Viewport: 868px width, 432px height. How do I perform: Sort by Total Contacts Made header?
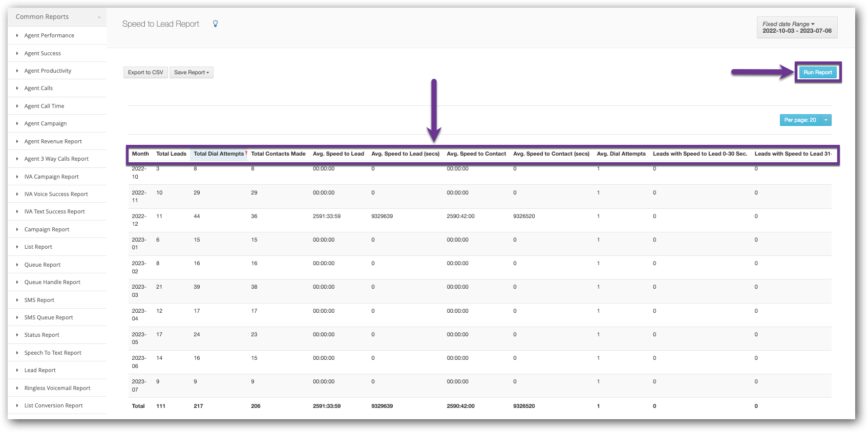(x=278, y=154)
